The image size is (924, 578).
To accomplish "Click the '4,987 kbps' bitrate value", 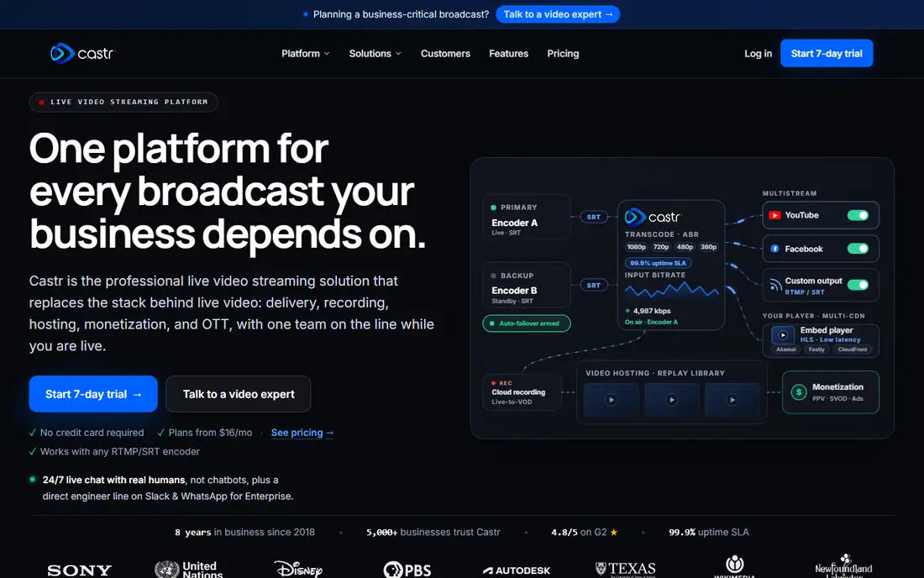I will point(652,311).
